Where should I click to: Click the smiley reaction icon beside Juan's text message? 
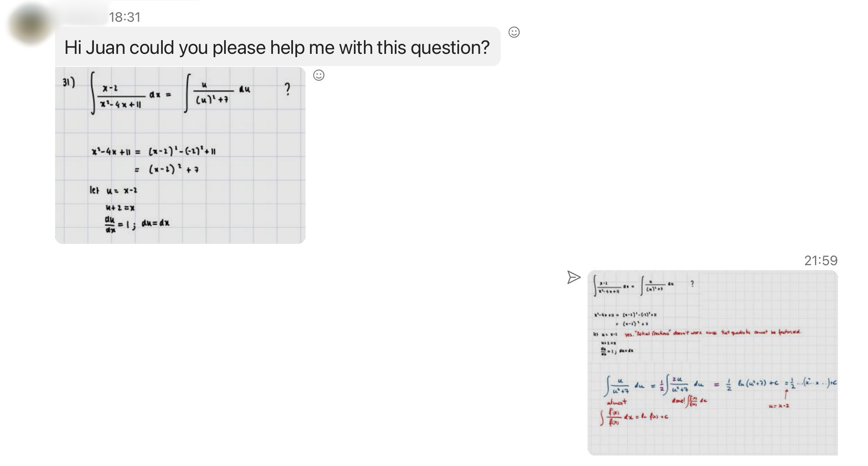click(x=514, y=32)
